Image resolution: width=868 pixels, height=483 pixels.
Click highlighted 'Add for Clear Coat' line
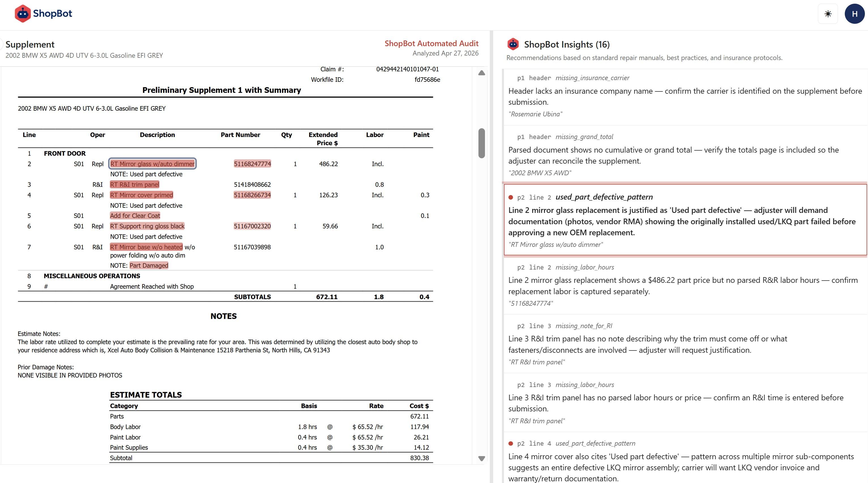(x=135, y=216)
